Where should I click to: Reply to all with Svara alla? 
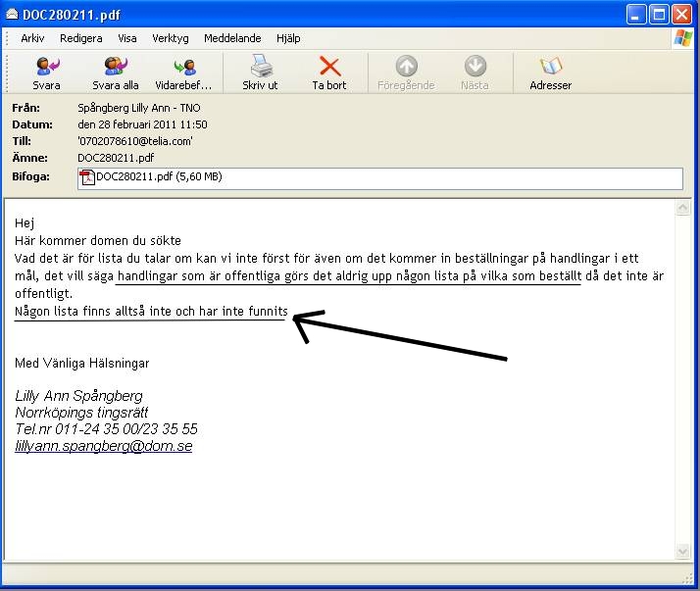point(115,74)
